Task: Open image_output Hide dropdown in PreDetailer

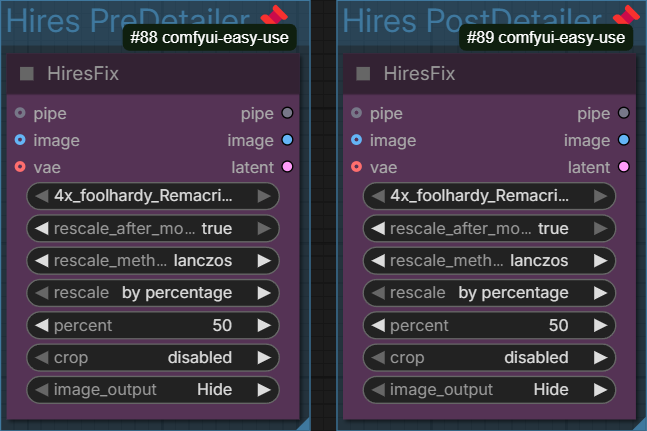Action: [153, 390]
